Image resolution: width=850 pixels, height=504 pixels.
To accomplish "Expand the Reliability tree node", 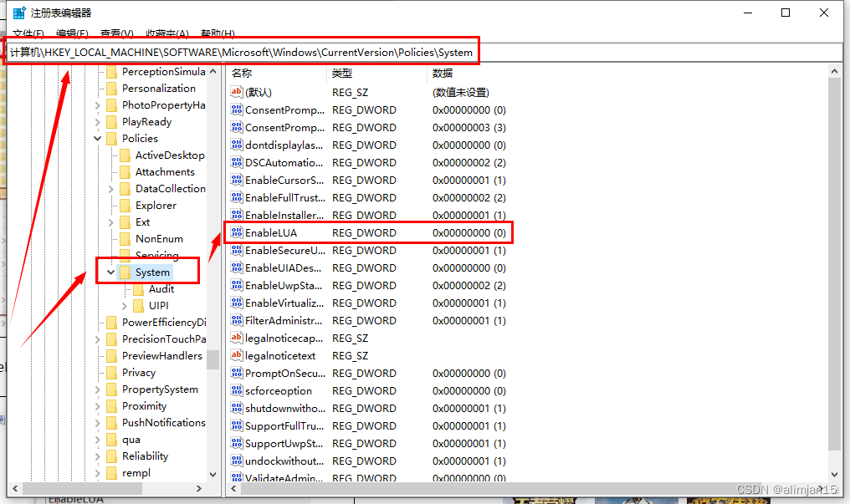I will (98, 456).
